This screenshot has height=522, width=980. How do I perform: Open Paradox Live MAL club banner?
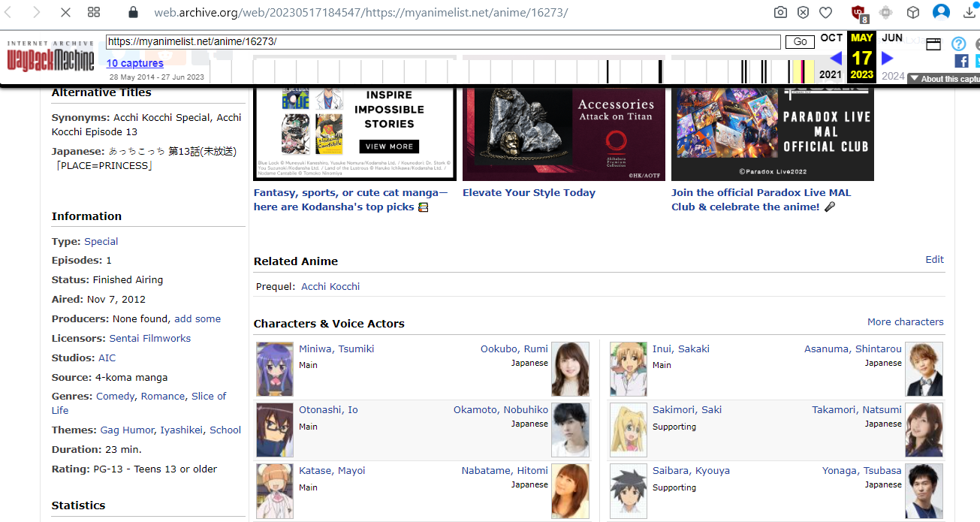[773, 133]
